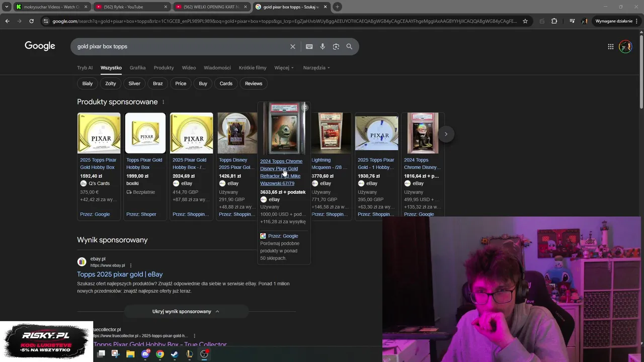The width and height of the screenshot is (644, 362).
Task: Open the on-screen keyboard input tool
Action: pyautogui.click(x=309, y=46)
